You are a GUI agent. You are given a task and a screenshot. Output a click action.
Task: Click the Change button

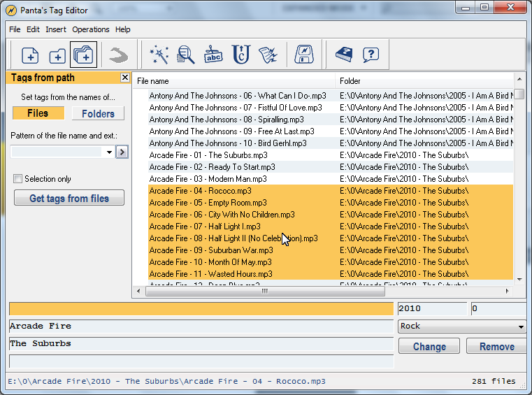[x=429, y=346]
